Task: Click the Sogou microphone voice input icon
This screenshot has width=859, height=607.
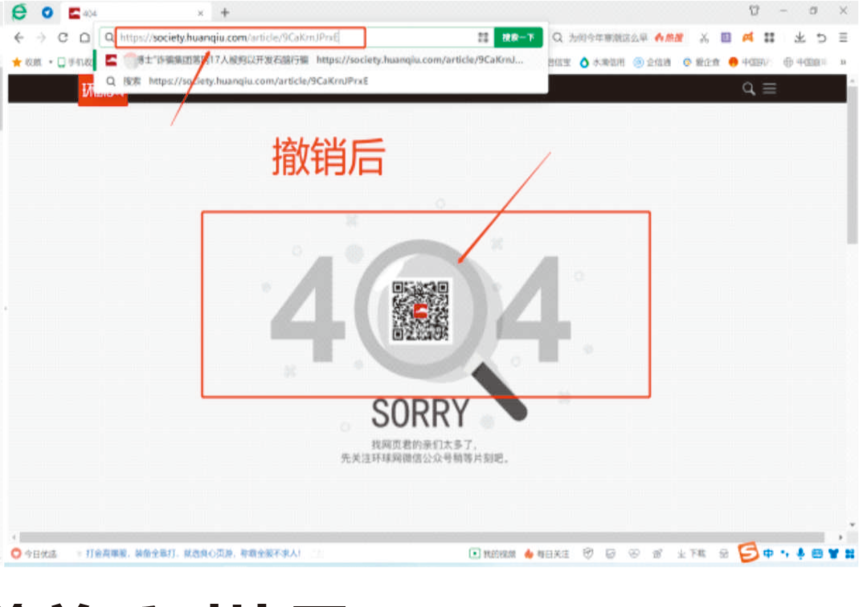Action: click(800, 554)
